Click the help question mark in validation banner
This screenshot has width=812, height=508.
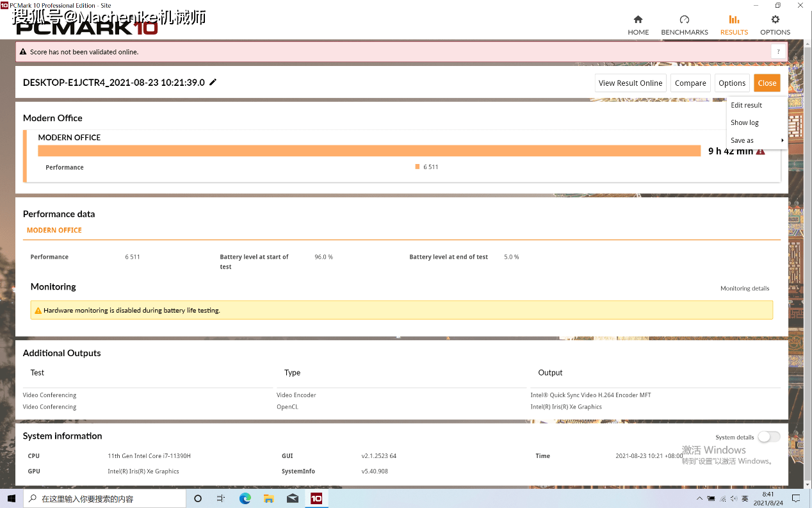[x=778, y=52]
